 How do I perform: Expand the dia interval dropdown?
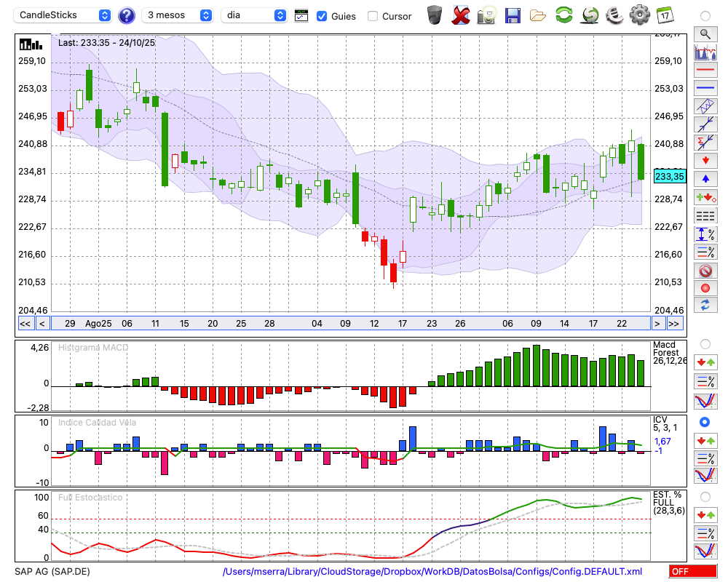coord(255,15)
